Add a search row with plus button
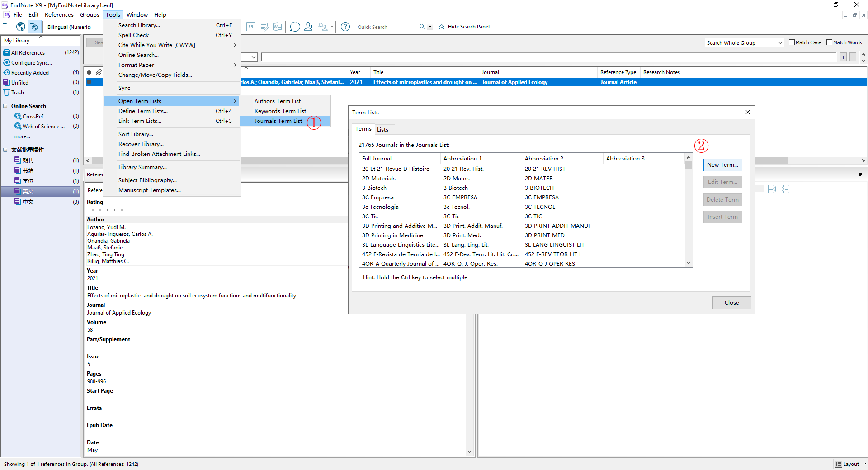868x470 pixels. [x=843, y=57]
